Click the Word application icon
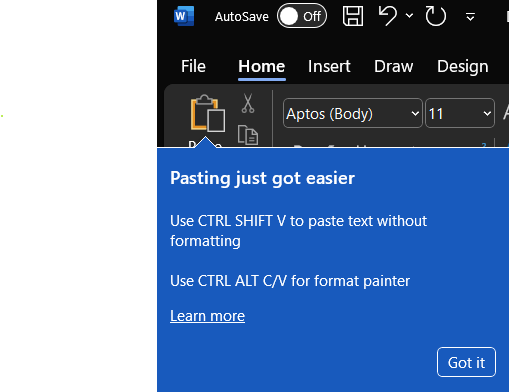Screen dimensions: 509x392 click(184, 16)
